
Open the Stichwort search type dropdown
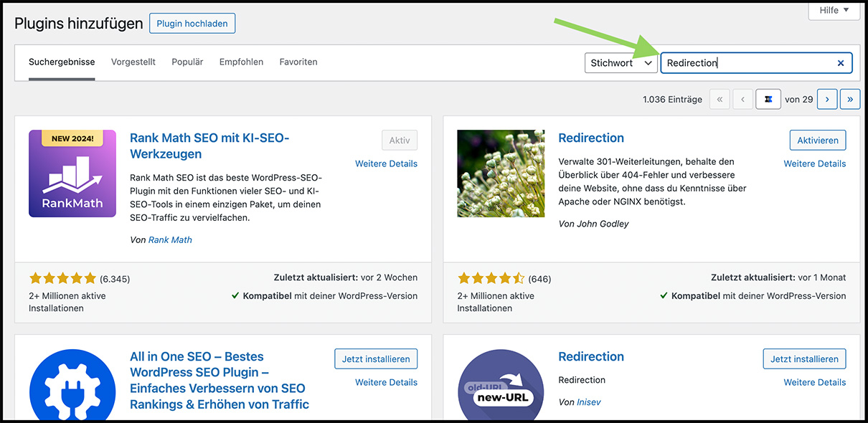coord(621,63)
